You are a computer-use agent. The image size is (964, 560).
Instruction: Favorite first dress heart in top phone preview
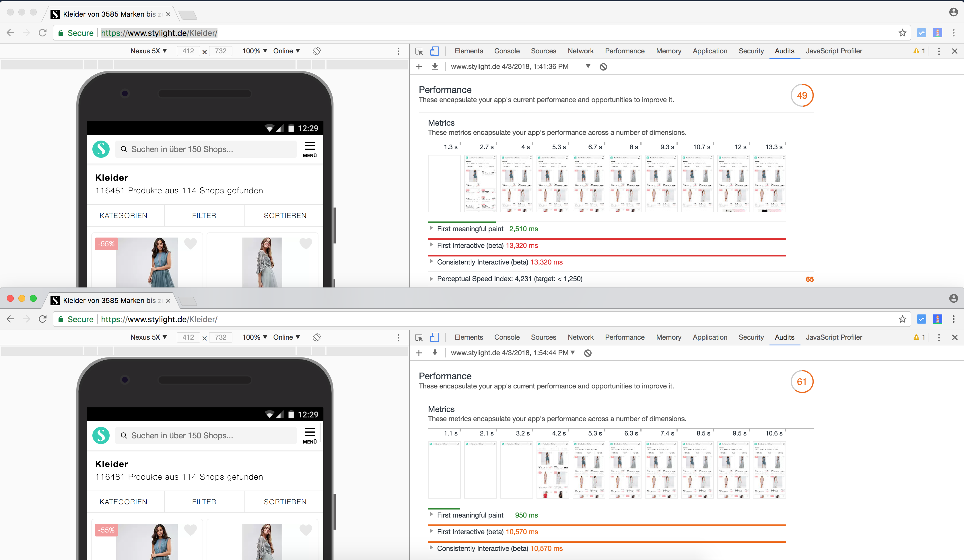pyautogui.click(x=191, y=243)
